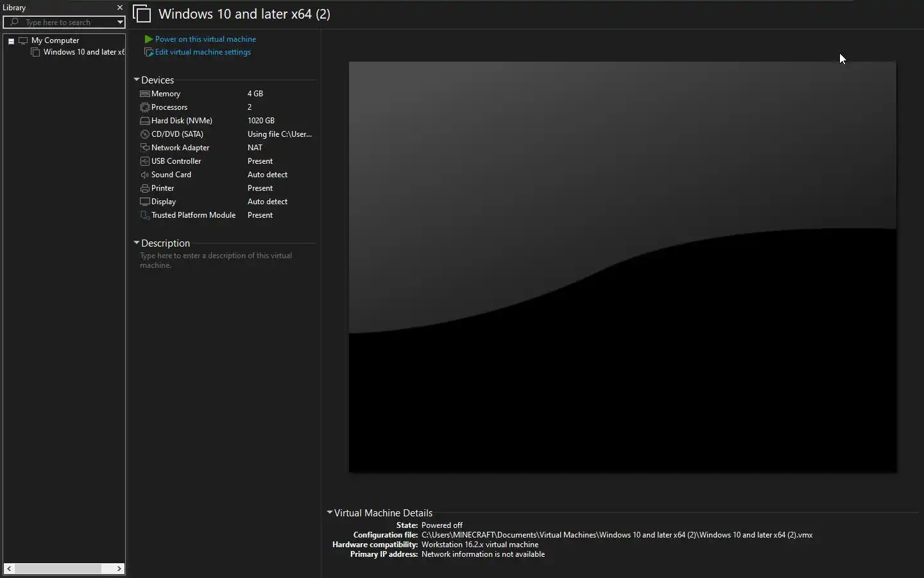Click the Edit settings wrench icon
924x578 pixels.
[149, 52]
